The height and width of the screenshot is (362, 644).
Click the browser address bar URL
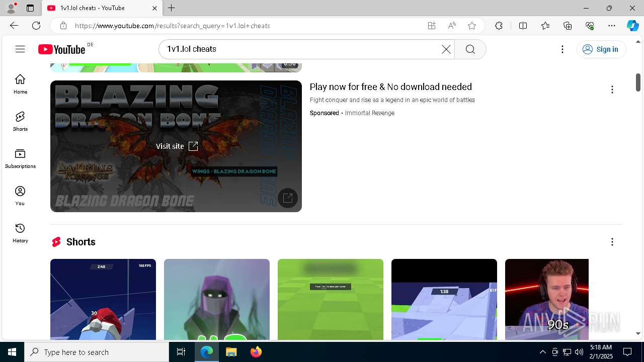coord(173,26)
